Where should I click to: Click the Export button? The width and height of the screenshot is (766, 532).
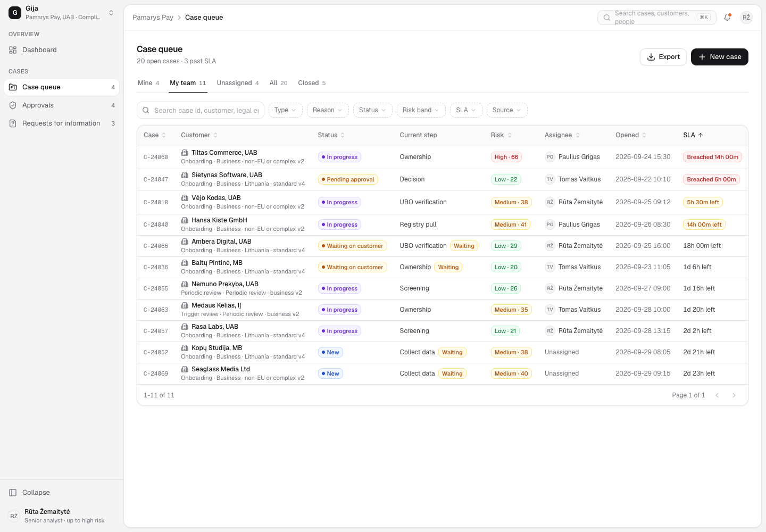tap(663, 57)
